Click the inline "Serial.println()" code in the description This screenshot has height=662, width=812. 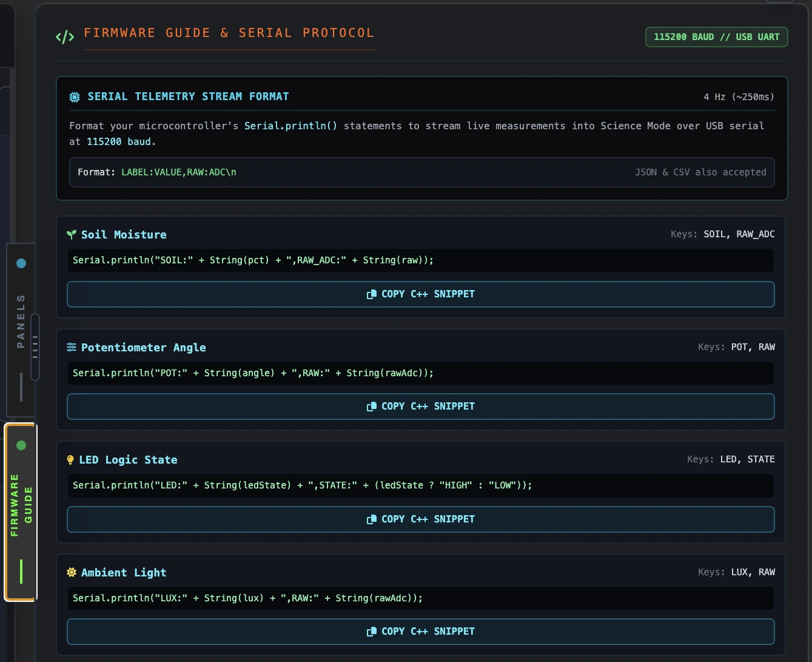(291, 126)
